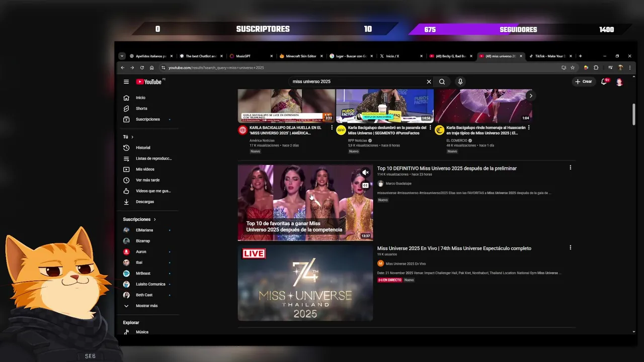The height and width of the screenshot is (362, 644).
Task: Bookmark this page with the star icon
Action: click(573, 67)
